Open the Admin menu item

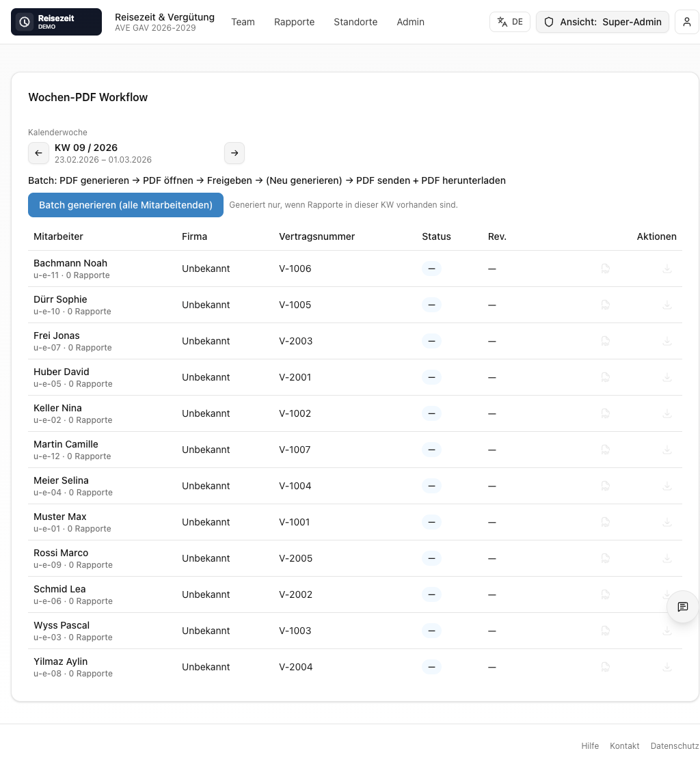pos(410,22)
